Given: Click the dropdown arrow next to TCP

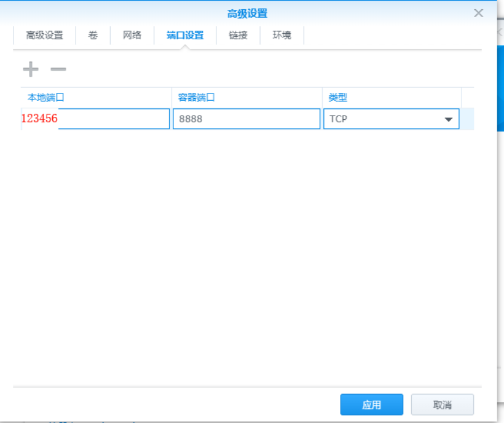Looking at the screenshot, I should 449,119.
